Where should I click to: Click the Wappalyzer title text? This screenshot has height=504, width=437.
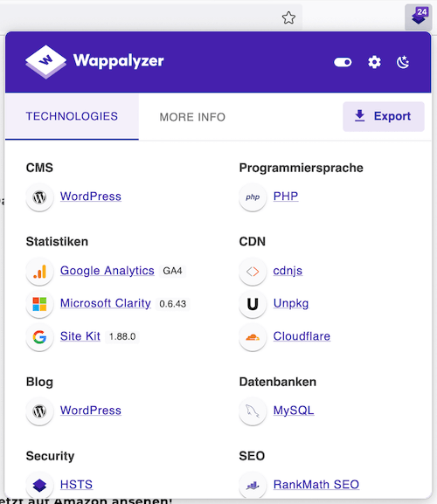(118, 61)
